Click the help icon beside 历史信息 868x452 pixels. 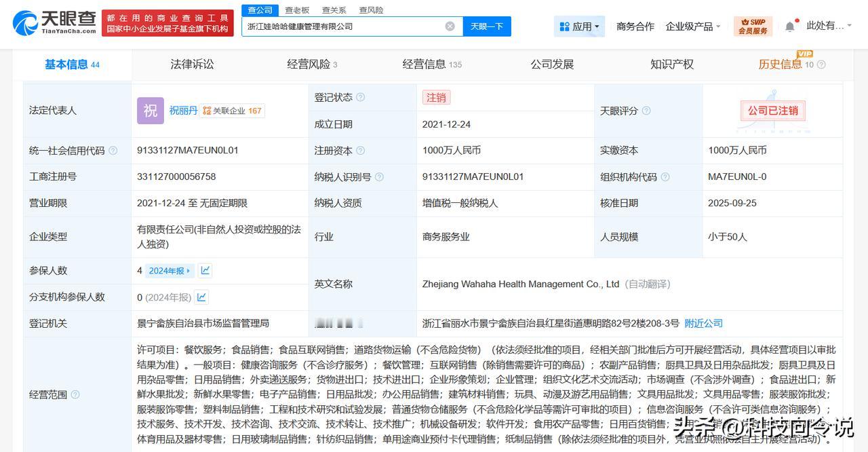point(821,65)
